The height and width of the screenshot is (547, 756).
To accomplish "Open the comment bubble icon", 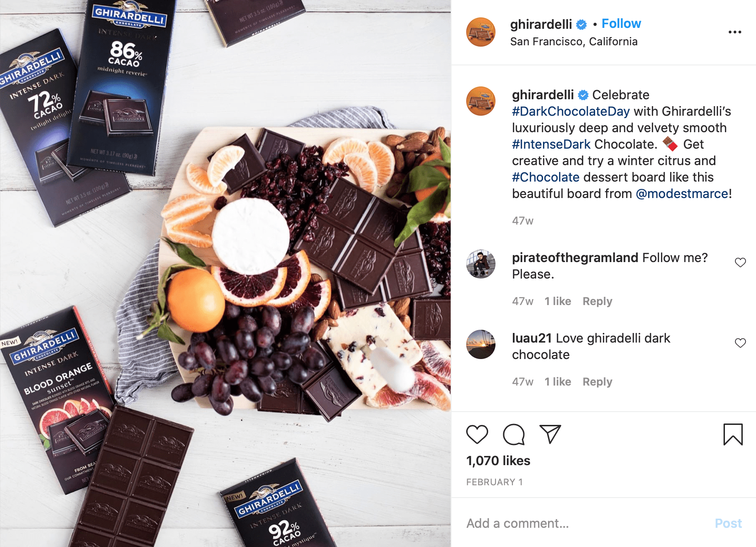I will [x=514, y=434].
